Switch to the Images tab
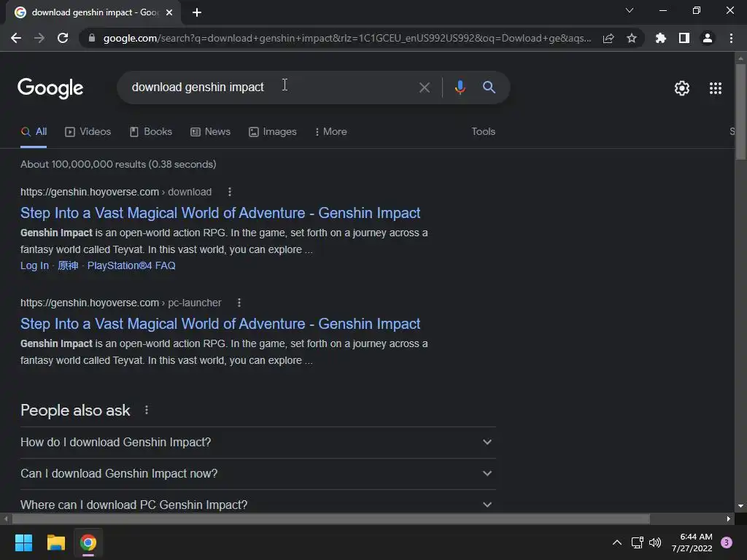Screen dimensions: 747x560 tap(273, 132)
